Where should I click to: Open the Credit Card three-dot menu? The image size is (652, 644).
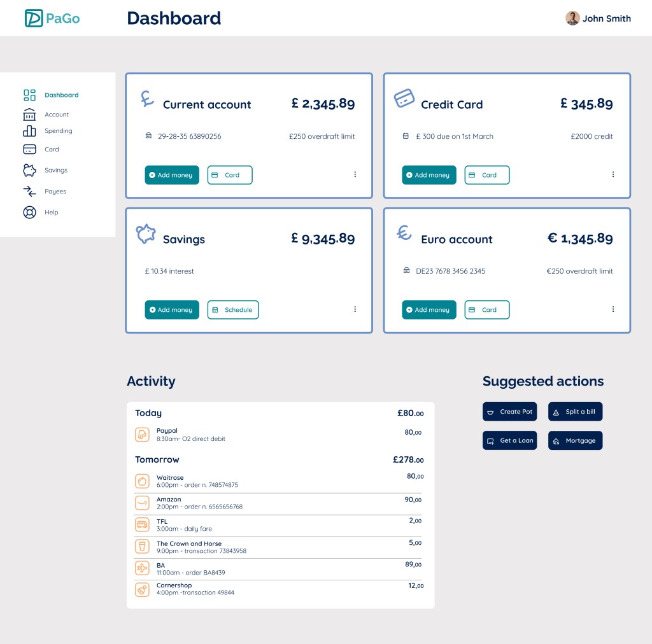point(613,174)
